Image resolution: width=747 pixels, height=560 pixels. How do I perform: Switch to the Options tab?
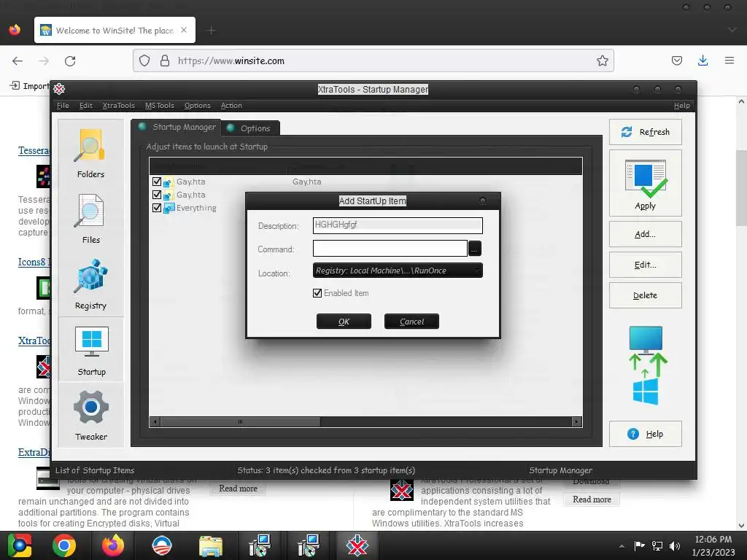[251, 128]
